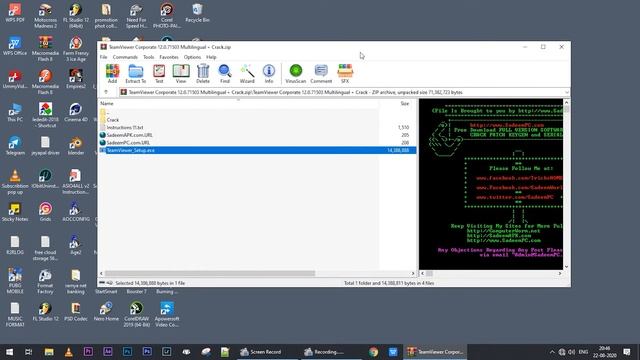The width and height of the screenshot is (640, 360).
Task: Open Format Factory desktop icon
Action: [x=45, y=281]
